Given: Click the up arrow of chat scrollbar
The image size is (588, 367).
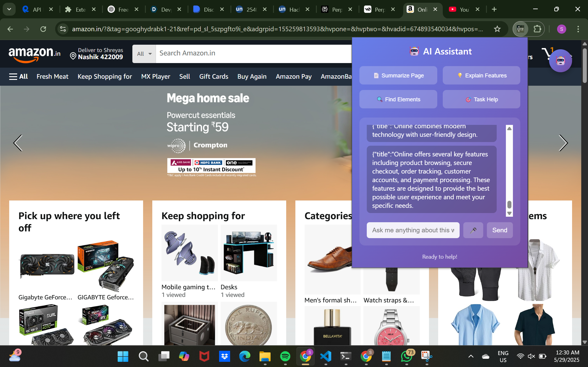Looking at the screenshot, I should [x=509, y=129].
